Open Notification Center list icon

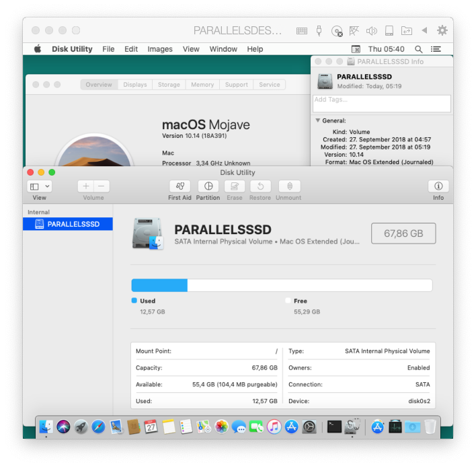(x=436, y=49)
